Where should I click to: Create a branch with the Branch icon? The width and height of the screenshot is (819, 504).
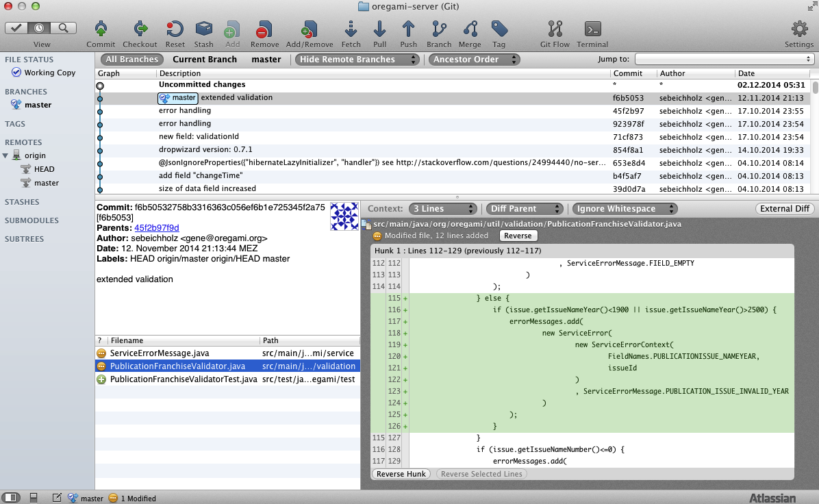pos(439,29)
